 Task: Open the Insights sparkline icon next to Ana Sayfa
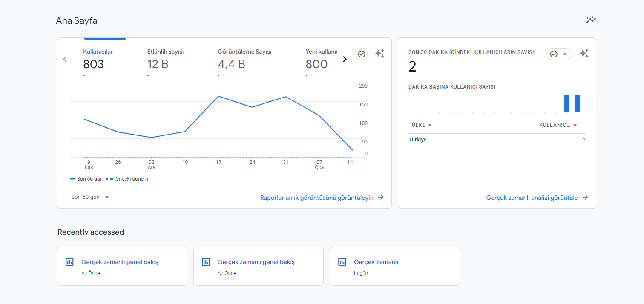click(591, 20)
